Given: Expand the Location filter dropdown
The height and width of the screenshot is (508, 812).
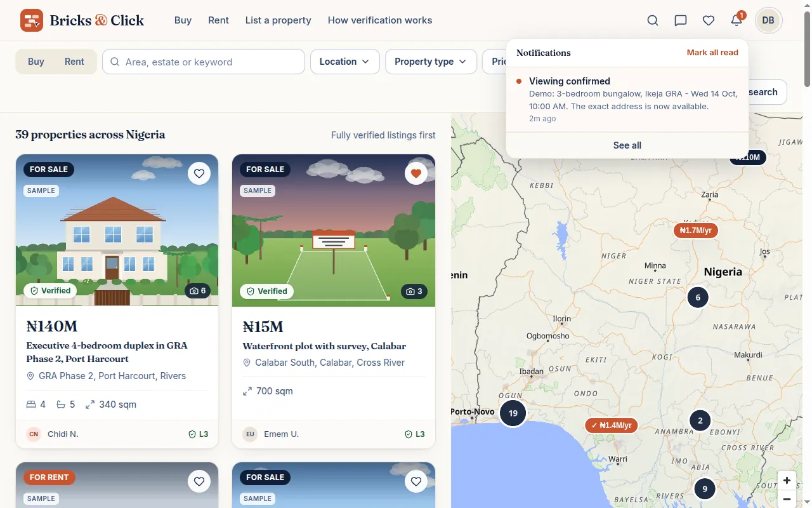Looking at the screenshot, I should pos(344,62).
